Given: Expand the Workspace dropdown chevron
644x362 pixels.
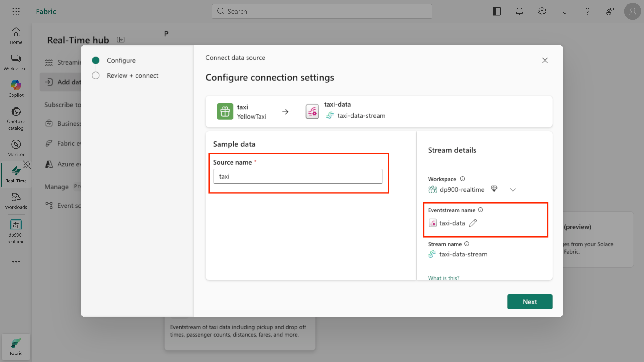Looking at the screenshot, I should [x=513, y=190].
